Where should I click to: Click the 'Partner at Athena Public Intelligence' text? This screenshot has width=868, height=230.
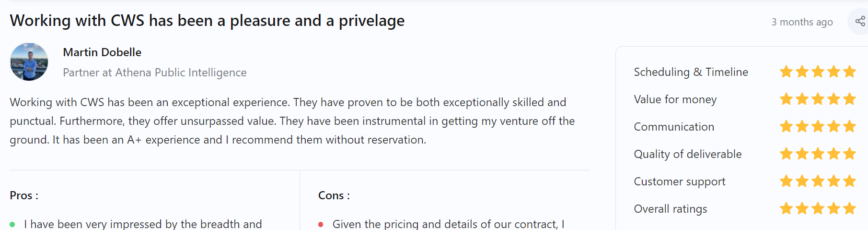155,73
